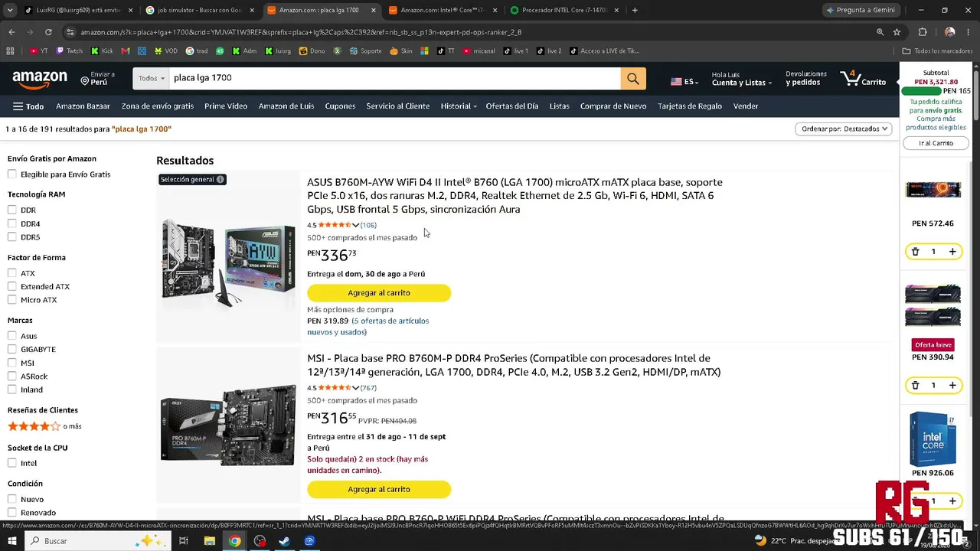This screenshot has height=551, width=980.
Task: Click the Amazon logo to go home
Action: click(40, 79)
